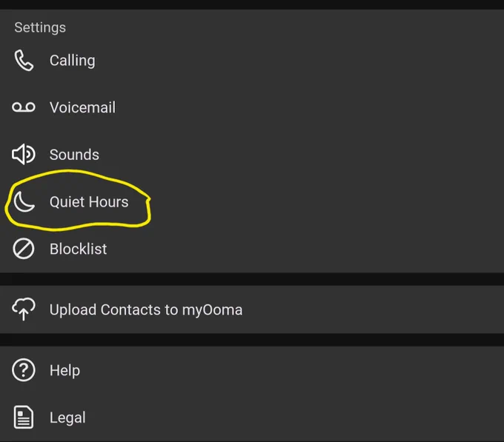Tap the phone handset Calling icon
504x442 pixels.
click(x=24, y=60)
